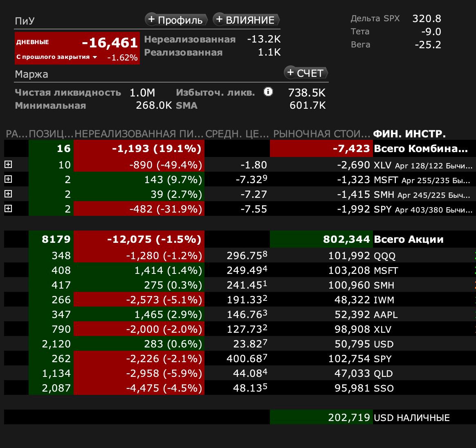Screen dimensions: 476x448
Task: Click the -890 (-49.4%) unrealized cell
Action: [139, 164]
